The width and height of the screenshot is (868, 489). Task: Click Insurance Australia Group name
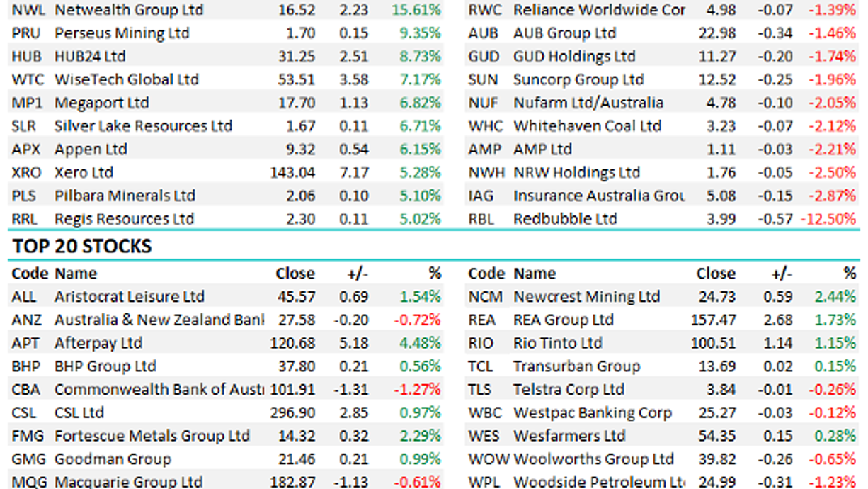click(599, 196)
